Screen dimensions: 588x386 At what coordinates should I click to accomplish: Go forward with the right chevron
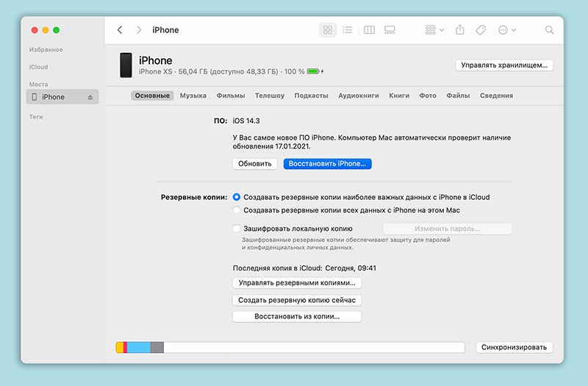coord(139,30)
